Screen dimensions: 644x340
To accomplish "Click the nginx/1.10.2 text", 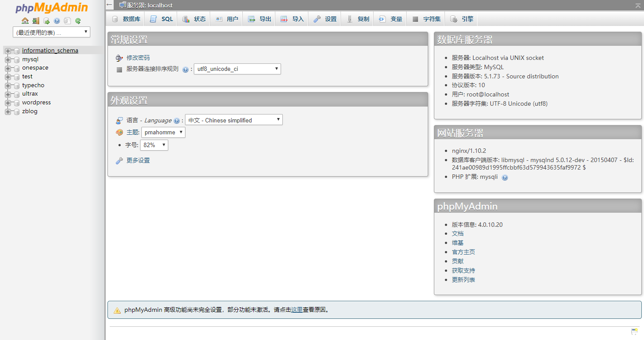I will (469, 151).
